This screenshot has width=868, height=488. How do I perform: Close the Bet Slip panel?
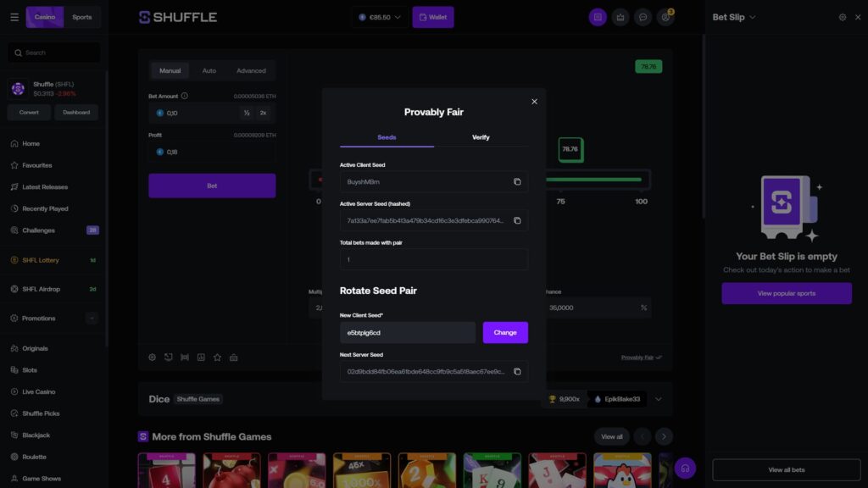[858, 17]
